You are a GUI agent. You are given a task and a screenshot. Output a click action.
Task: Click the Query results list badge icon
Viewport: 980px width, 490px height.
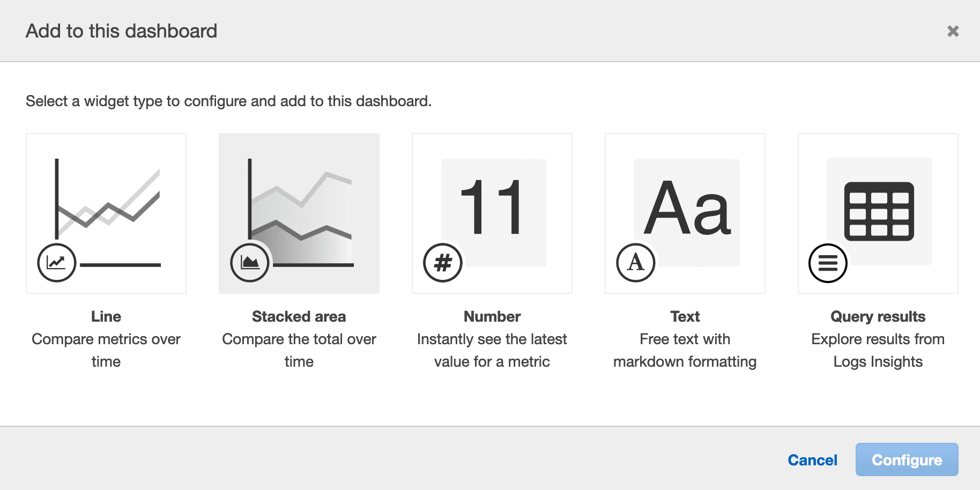[828, 263]
